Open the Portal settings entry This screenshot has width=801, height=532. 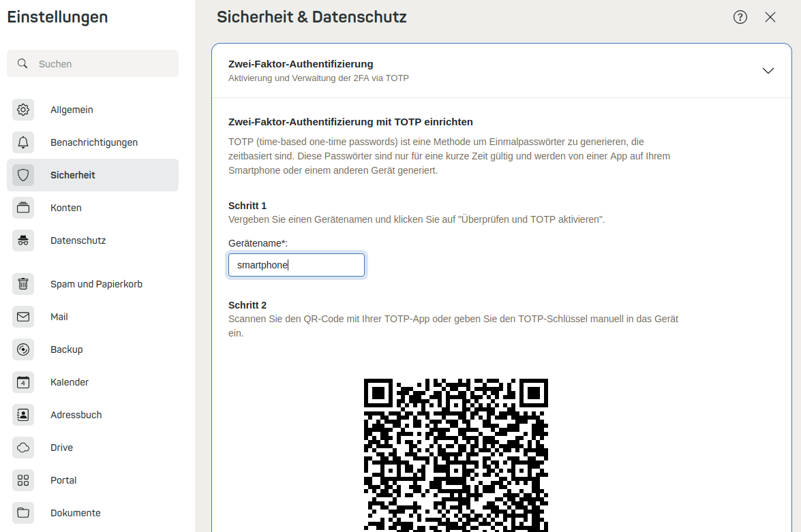tap(63, 480)
